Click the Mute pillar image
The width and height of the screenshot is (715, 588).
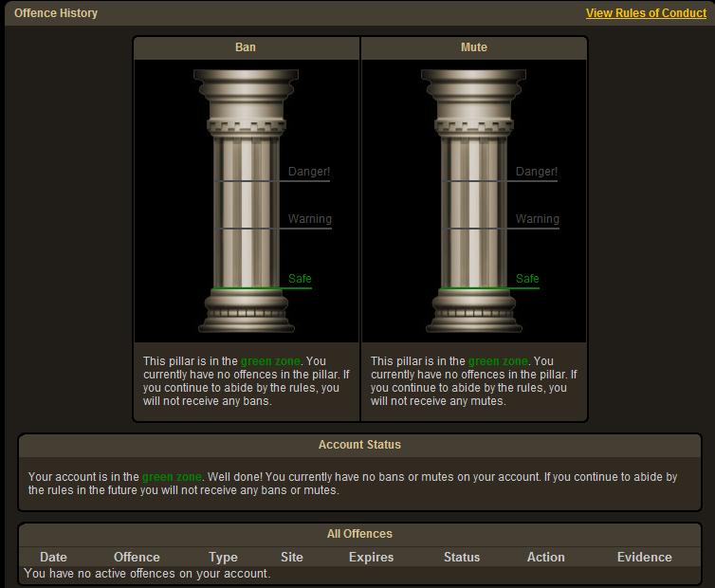pos(474,201)
